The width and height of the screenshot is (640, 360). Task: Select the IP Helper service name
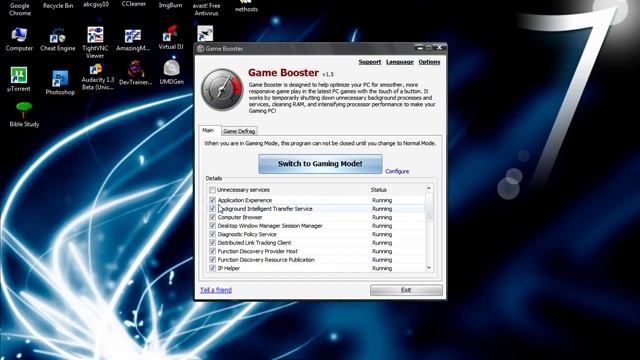coord(229,268)
